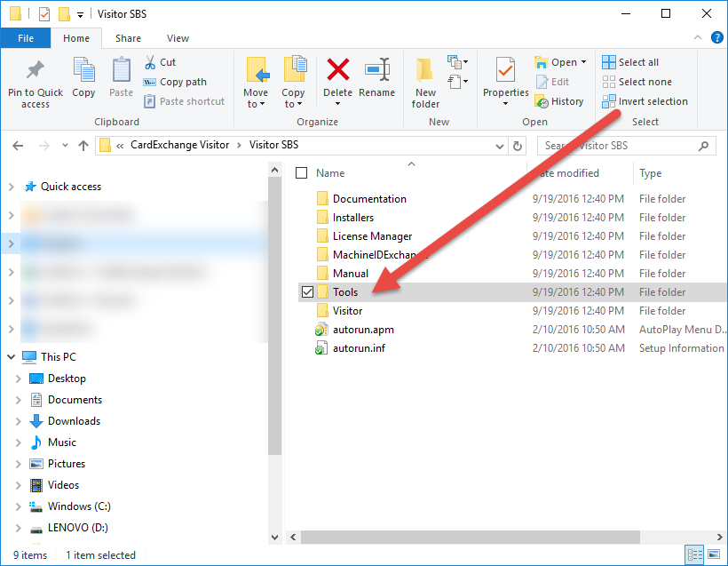Select Pictures in navigation pane
Image resolution: width=728 pixels, height=566 pixels.
point(67,464)
